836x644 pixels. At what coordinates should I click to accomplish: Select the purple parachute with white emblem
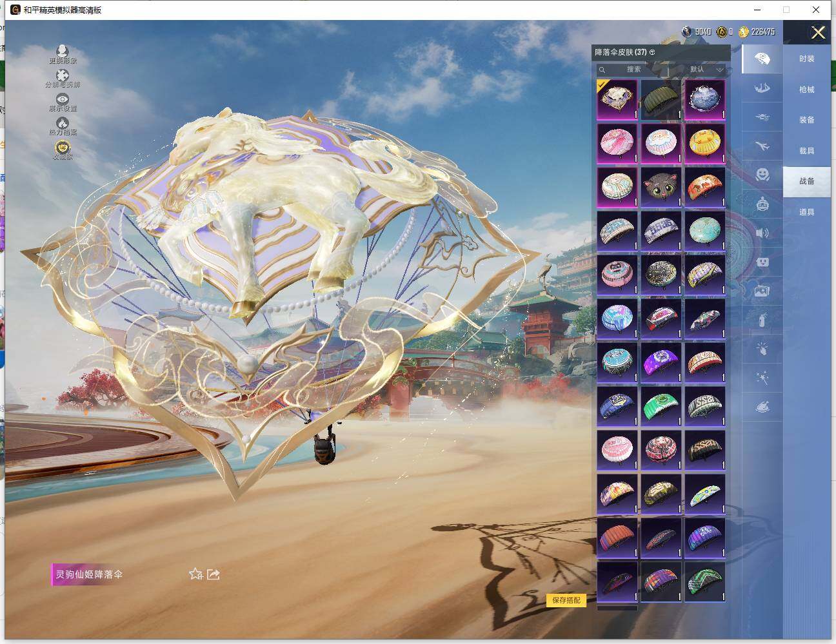click(x=661, y=362)
